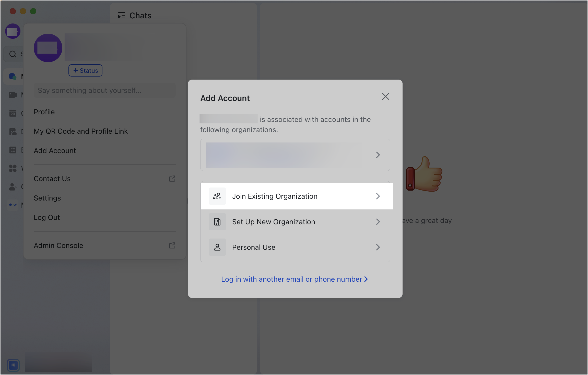
Task: Click the Personal Use person icon
Action: [x=217, y=247]
